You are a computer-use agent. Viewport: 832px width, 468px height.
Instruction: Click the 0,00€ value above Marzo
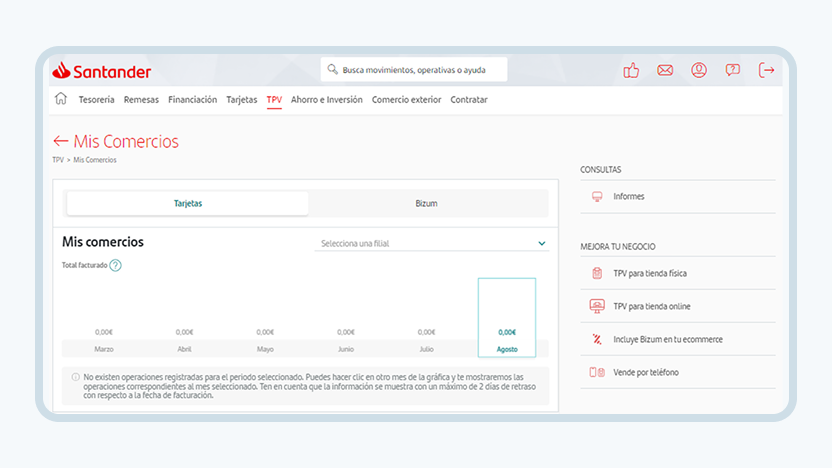click(104, 332)
